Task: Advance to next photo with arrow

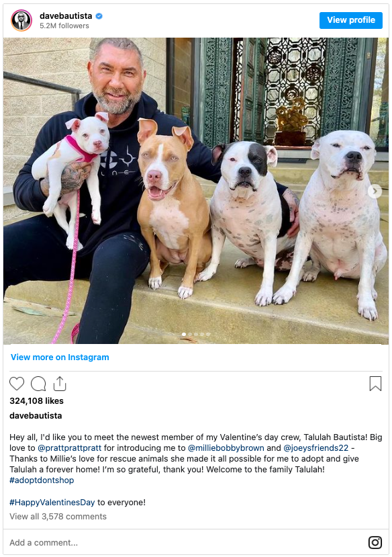Action: pyautogui.click(x=375, y=191)
